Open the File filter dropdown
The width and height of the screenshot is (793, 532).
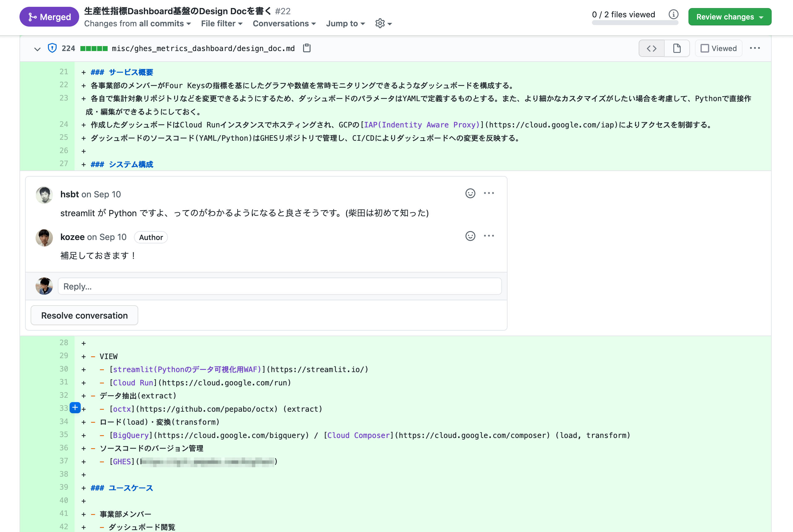[x=221, y=24]
